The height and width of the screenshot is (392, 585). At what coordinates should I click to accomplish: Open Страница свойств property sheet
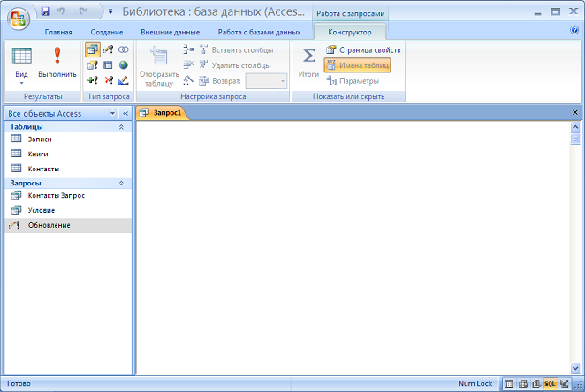coord(363,50)
